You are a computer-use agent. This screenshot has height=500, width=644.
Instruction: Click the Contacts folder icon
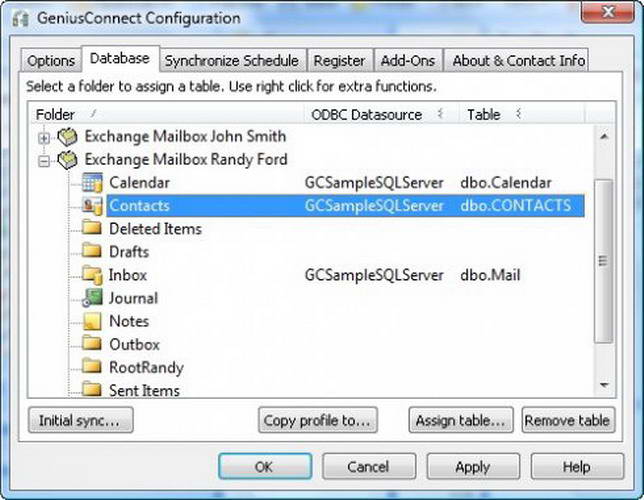click(x=92, y=206)
